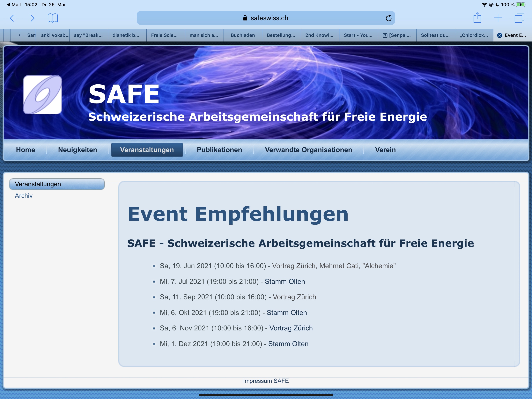The height and width of the screenshot is (399, 532).
Task: Tap Safari back arrow
Action: (12, 18)
